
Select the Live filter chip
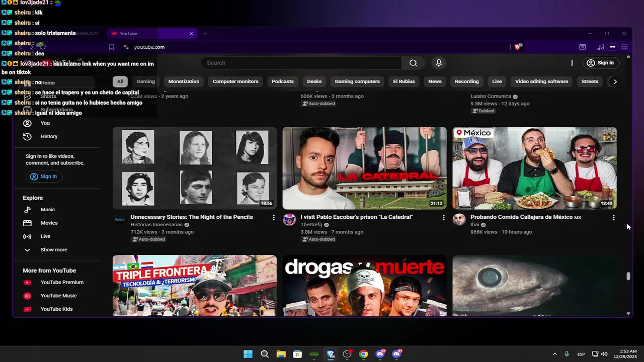tap(497, 81)
